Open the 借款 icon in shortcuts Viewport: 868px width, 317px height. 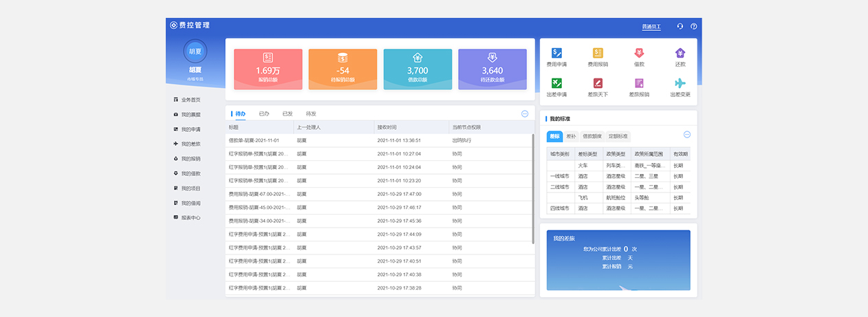pyautogui.click(x=639, y=53)
